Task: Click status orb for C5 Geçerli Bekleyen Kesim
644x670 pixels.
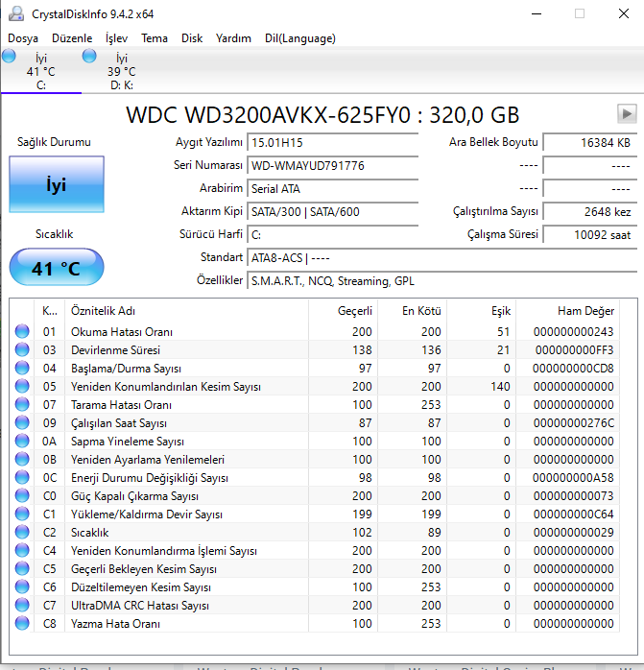Action: pos(22,568)
